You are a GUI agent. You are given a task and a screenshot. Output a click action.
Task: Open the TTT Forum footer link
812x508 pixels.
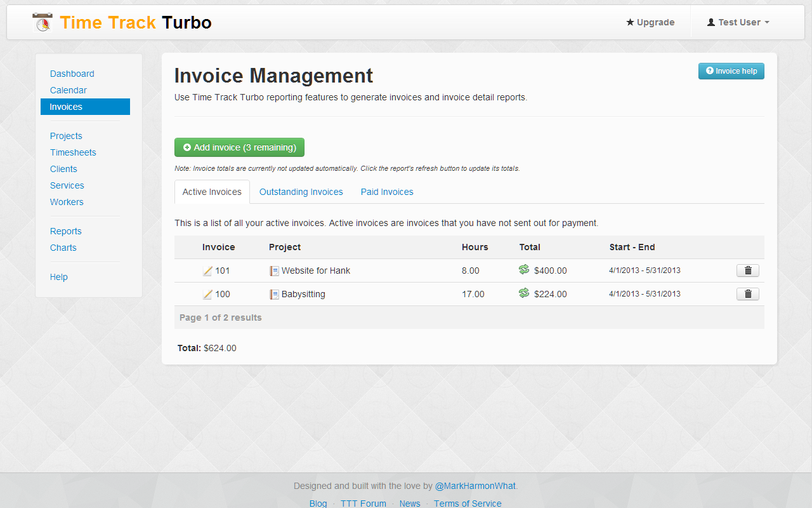pos(363,503)
